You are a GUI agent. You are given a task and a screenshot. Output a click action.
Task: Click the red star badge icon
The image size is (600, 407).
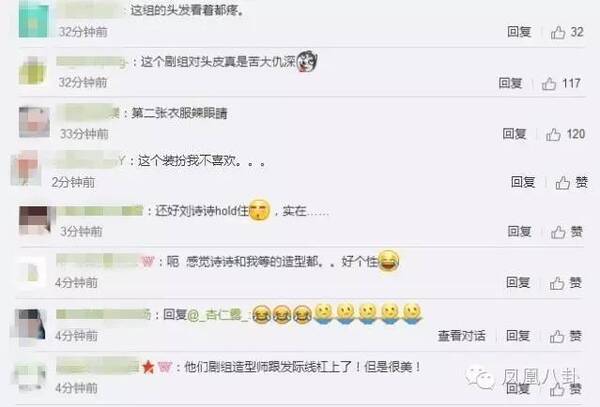click(148, 367)
